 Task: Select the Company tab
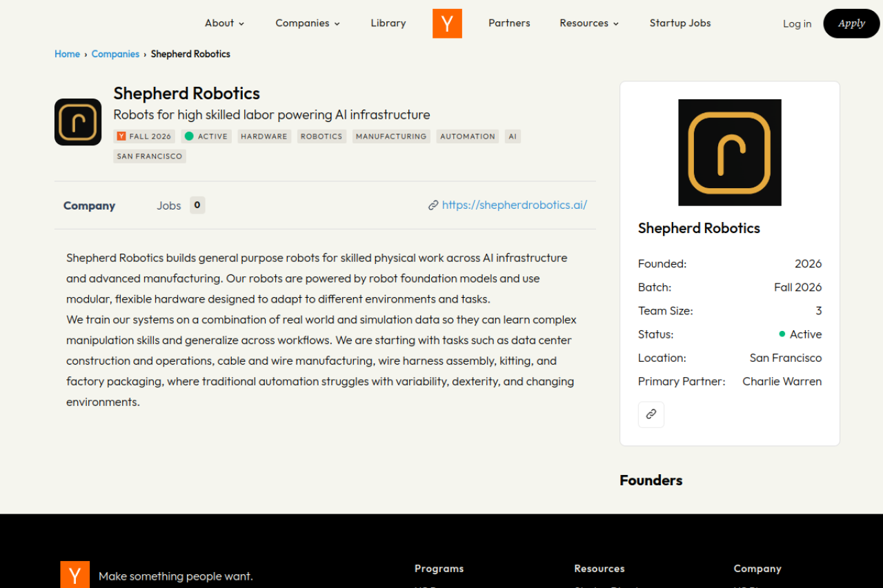tap(89, 205)
